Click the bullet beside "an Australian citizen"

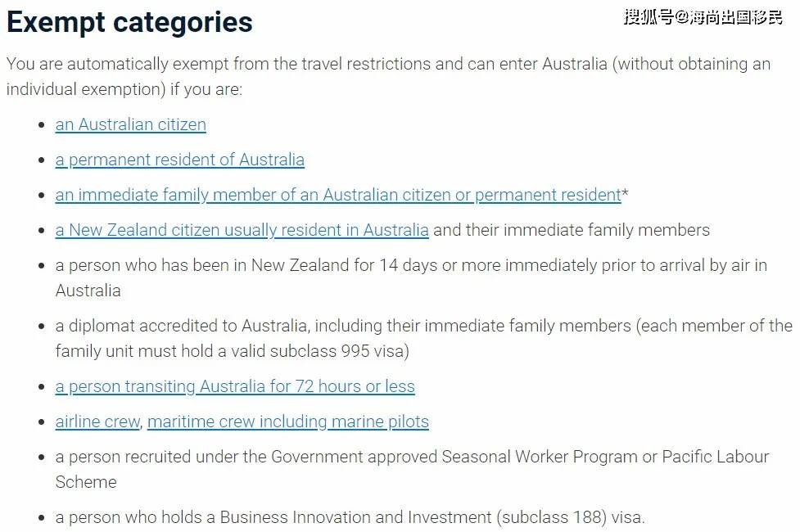42,125
